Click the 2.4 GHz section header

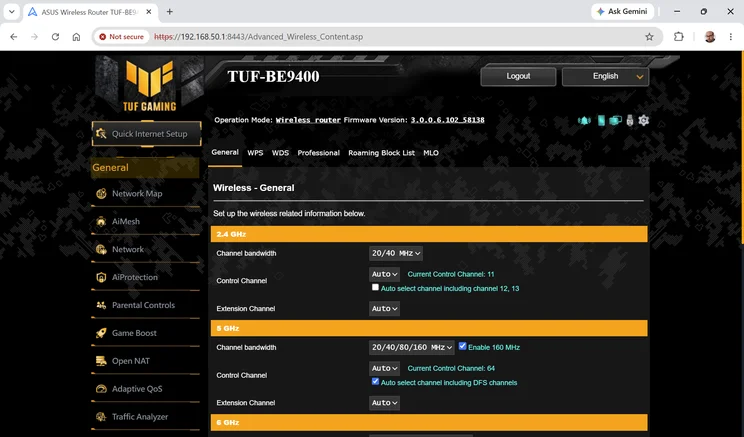[x=429, y=234]
